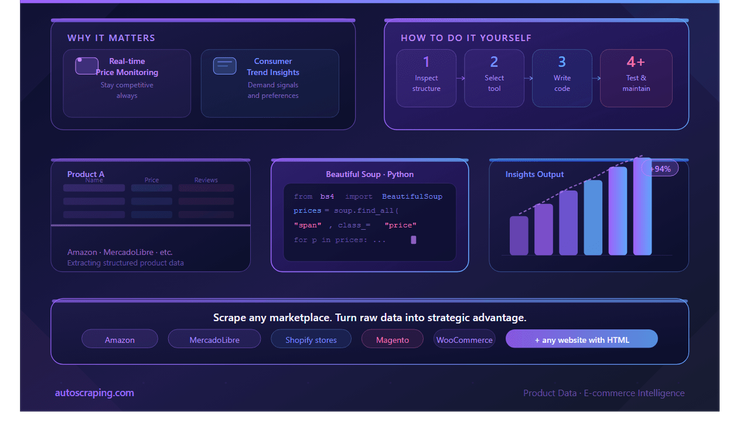Click the 'Beautiful Soup · Python' title

370,174
